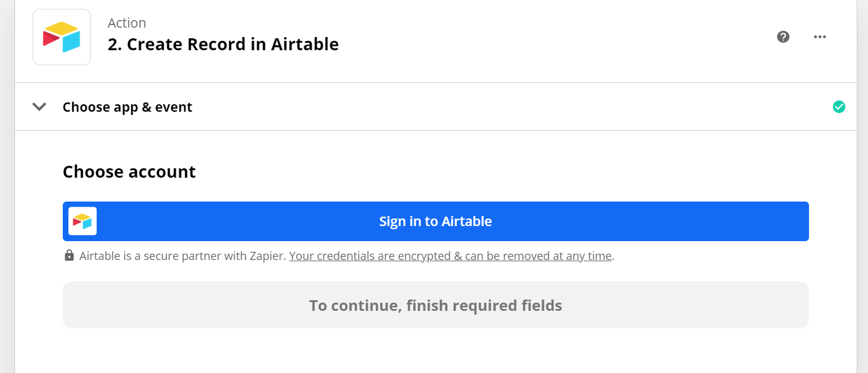
Task: Expand the Choose app & event label
Action: tap(127, 107)
